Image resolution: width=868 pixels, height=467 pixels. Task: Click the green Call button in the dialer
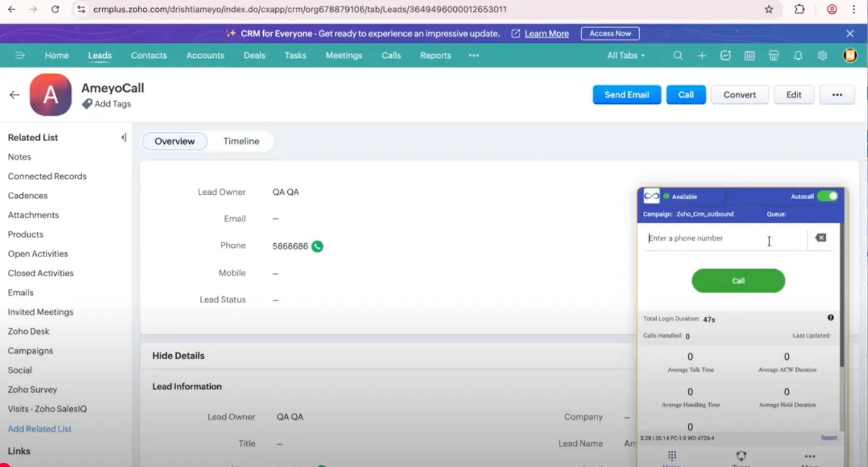738,281
